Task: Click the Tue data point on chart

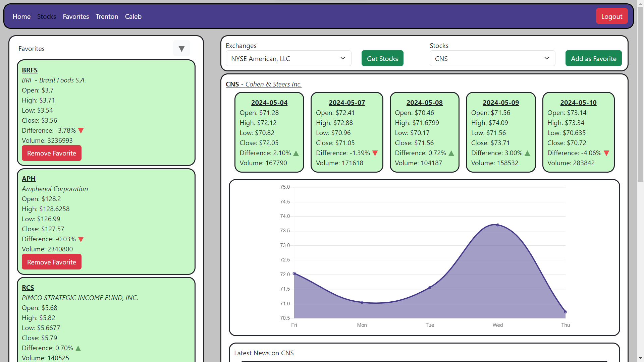Action: (x=430, y=288)
